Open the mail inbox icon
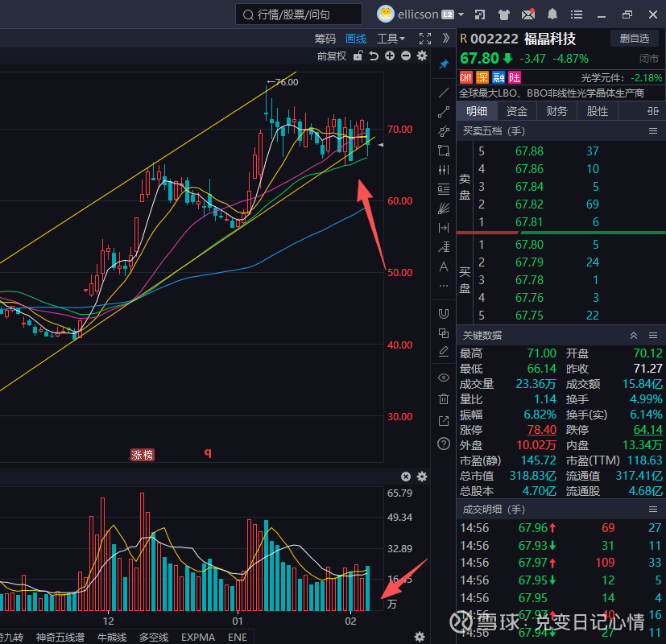The width and height of the screenshot is (666, 644). (x=528, y=14)
